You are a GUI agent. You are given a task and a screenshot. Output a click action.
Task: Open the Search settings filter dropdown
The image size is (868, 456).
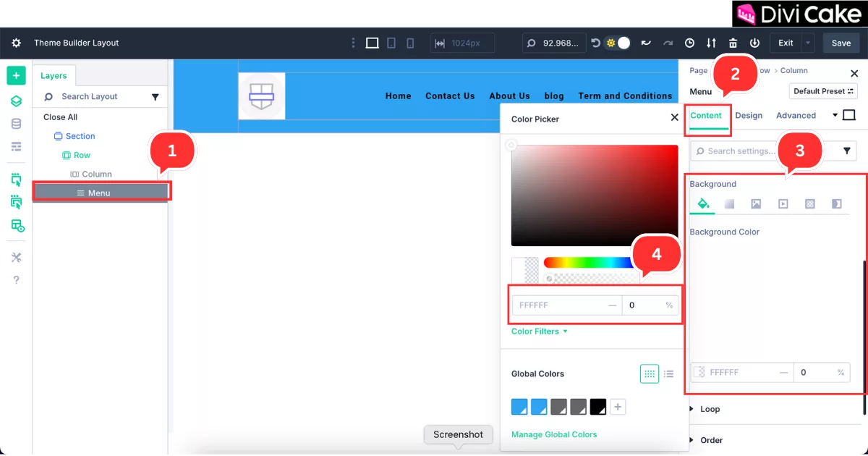pyautogui.click(x=847, y=151)
